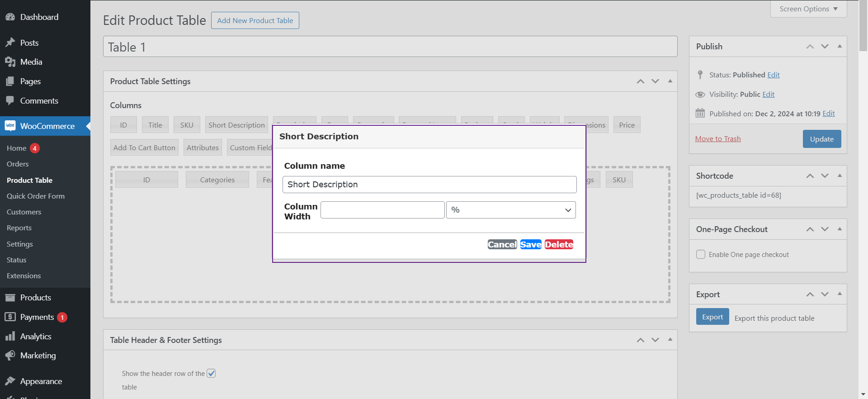Collapse the Shortcode panel toggle arrow

[x=840, y=176]
